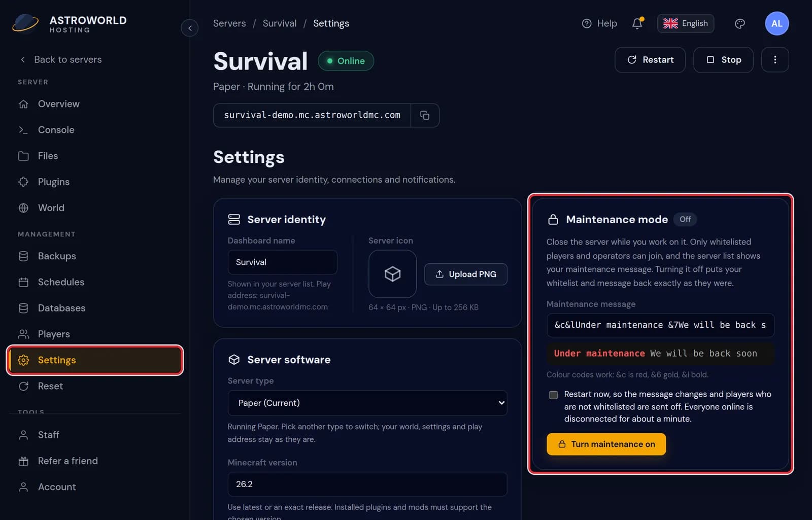The height and width of the screenshot is (520, 812).
Task: Open the English language selector
Action: [686, 23]
